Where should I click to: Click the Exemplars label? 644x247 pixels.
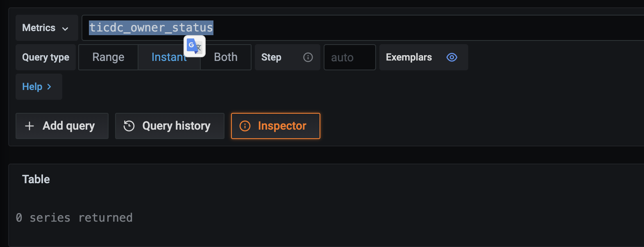tap(408, 57)
